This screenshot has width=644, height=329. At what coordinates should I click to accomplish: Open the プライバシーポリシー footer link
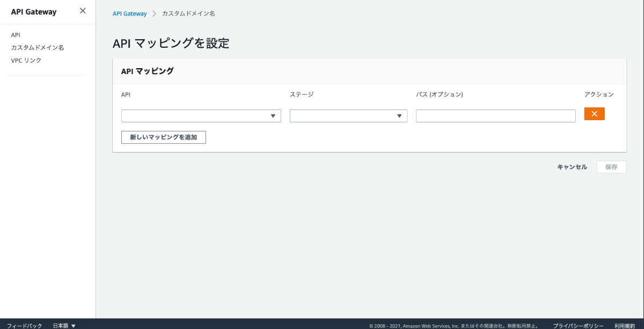(x=579, y=325)
